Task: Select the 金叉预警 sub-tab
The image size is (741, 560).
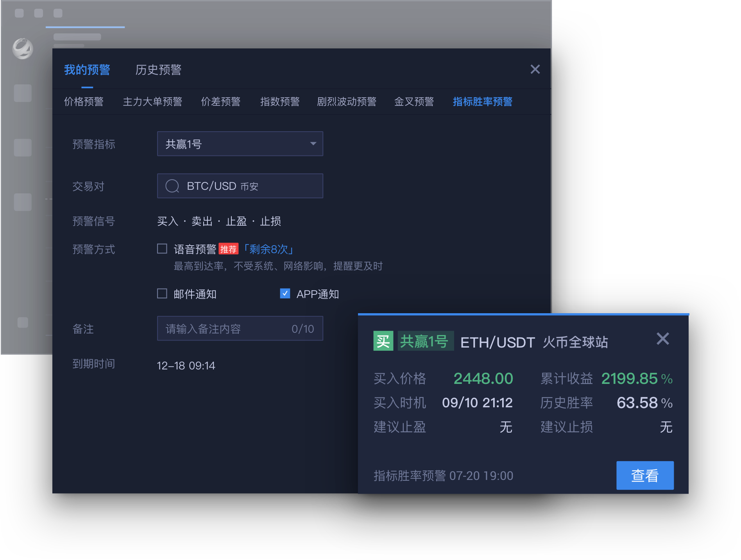Action: (x=414, y=102)
